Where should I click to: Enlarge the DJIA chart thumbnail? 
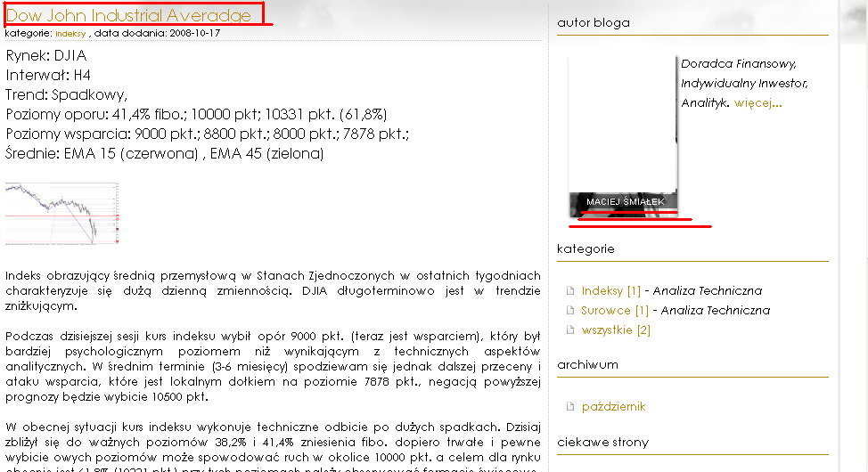[62, 214]
